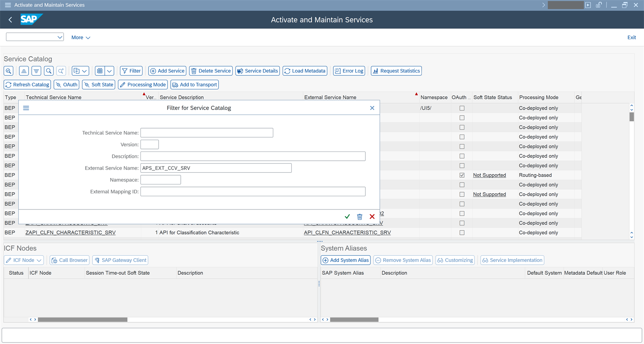Open the command field dropdown
The height and width of the screenshot is (344, 644).
(60, 37)
